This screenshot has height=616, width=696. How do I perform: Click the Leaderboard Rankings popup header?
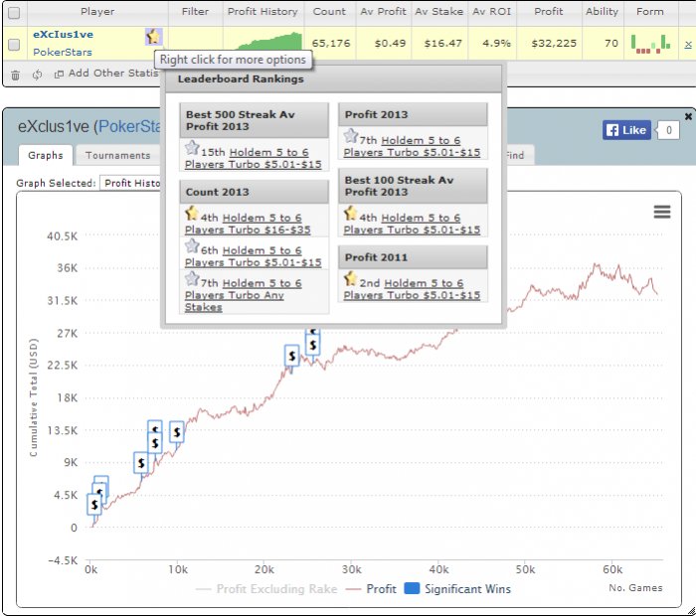[333, 79]
